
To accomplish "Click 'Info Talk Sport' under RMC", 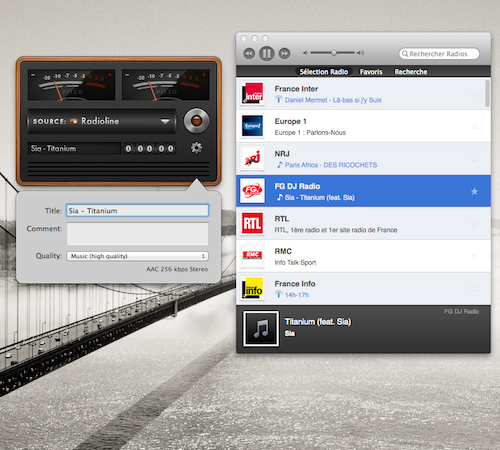I will point(295,263).
